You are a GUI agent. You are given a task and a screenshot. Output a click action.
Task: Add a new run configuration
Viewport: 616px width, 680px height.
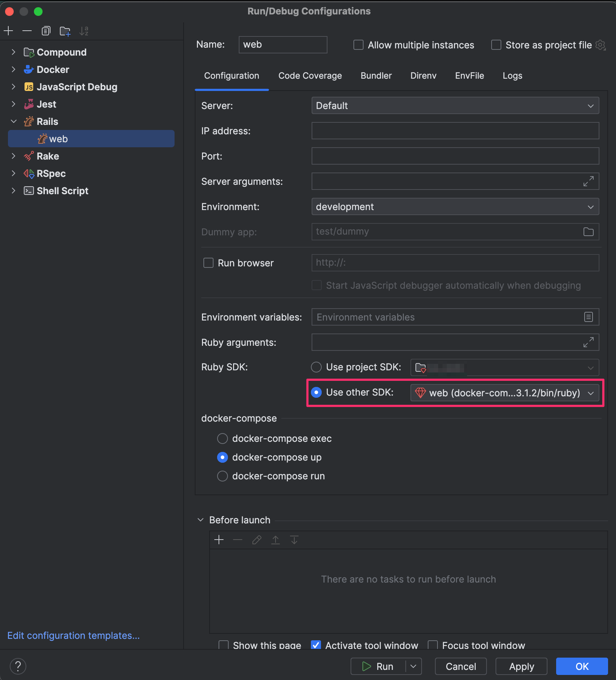tap(8, 31)
